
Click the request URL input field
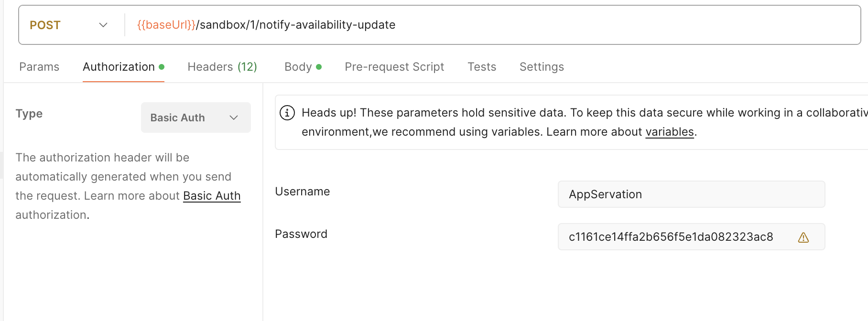click(x=574, y=25)
